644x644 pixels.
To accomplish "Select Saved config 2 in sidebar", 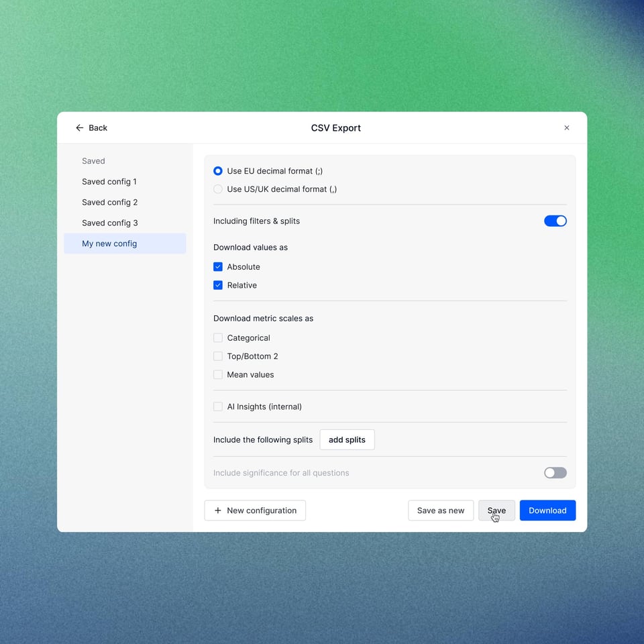I will point(110,203).
